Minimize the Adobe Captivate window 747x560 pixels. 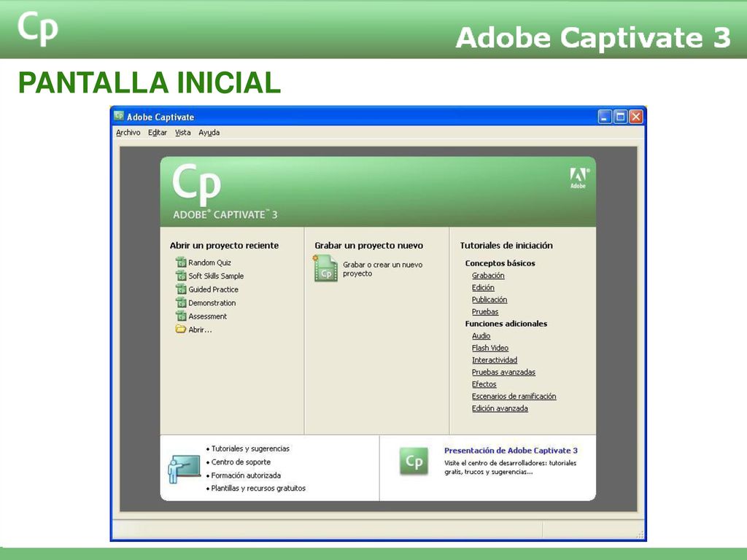[605, 117]
